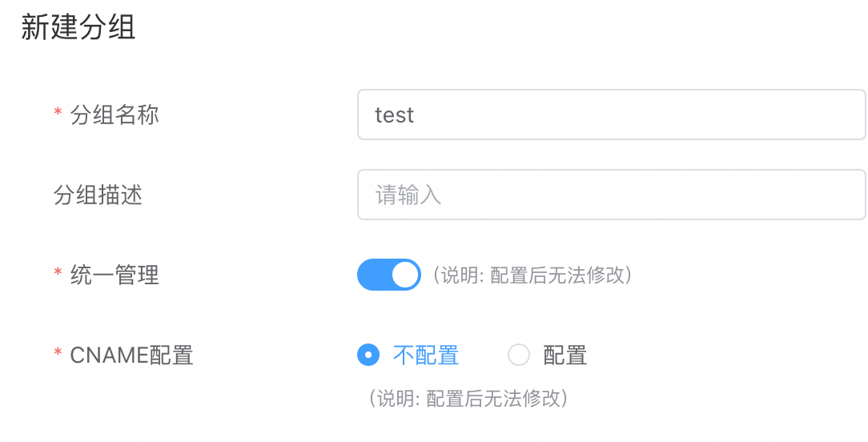Turn off the 统一管理 switch
Image resolution: width=868 pixels, height=442 pixels.
coord(388,275)
